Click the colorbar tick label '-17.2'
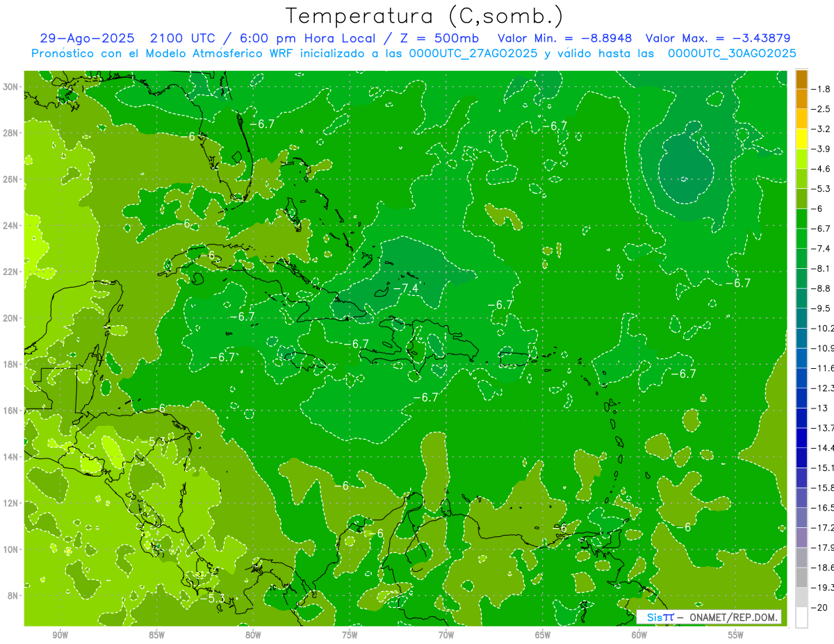 pos(822,527)
